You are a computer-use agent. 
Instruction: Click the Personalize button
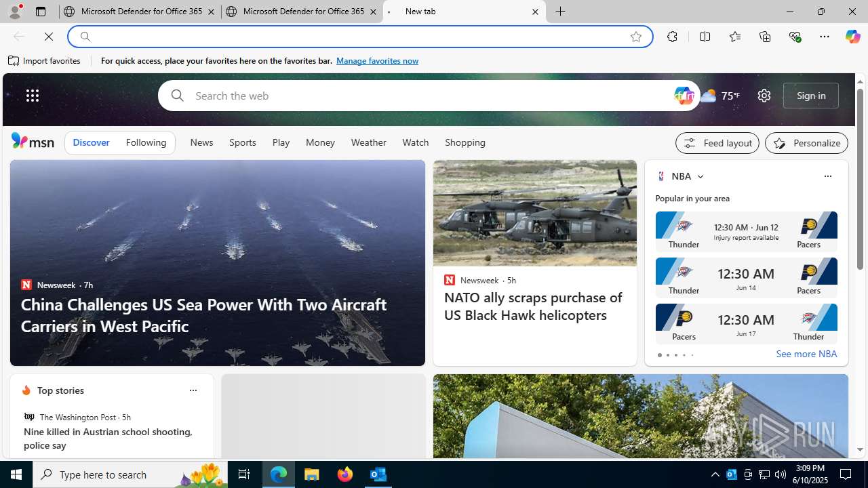pos(806,143)
